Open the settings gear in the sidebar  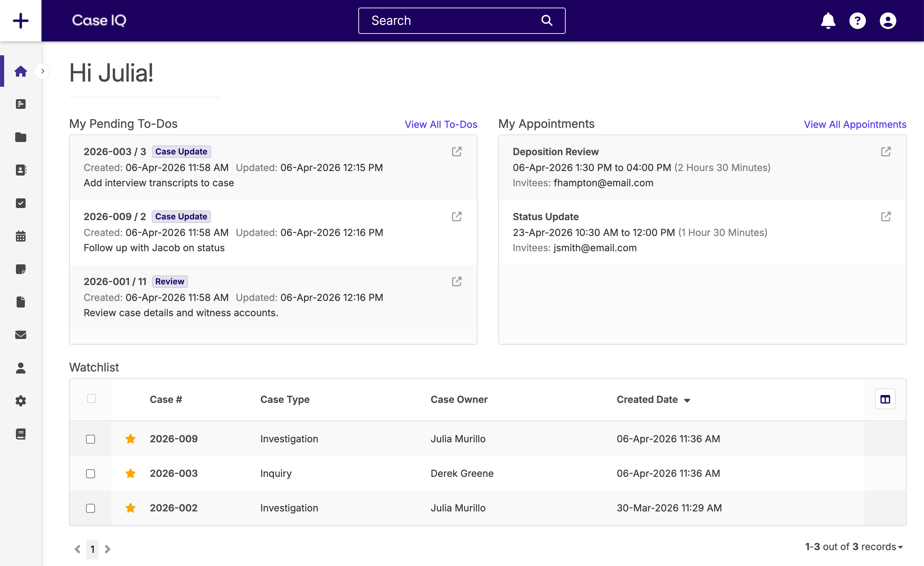tap(21, 400)
